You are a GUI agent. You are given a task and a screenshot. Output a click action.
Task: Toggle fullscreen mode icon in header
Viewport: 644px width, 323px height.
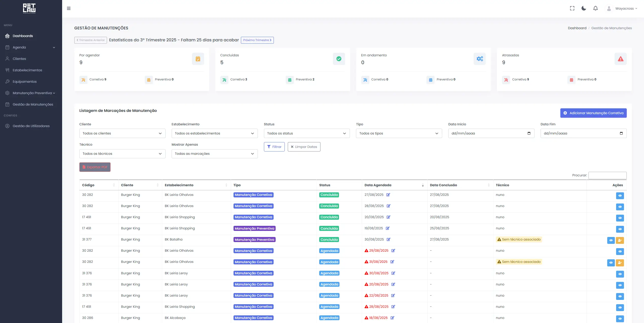572,8
